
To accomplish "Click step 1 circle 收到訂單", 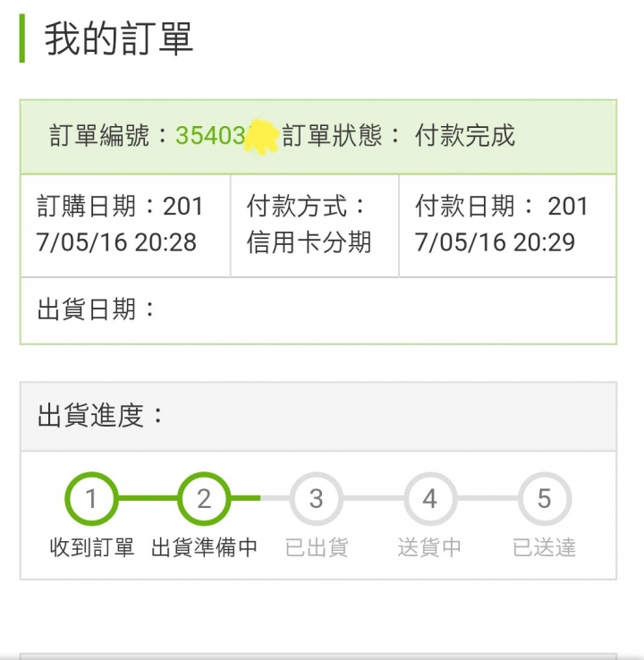I will click(91, 499).
